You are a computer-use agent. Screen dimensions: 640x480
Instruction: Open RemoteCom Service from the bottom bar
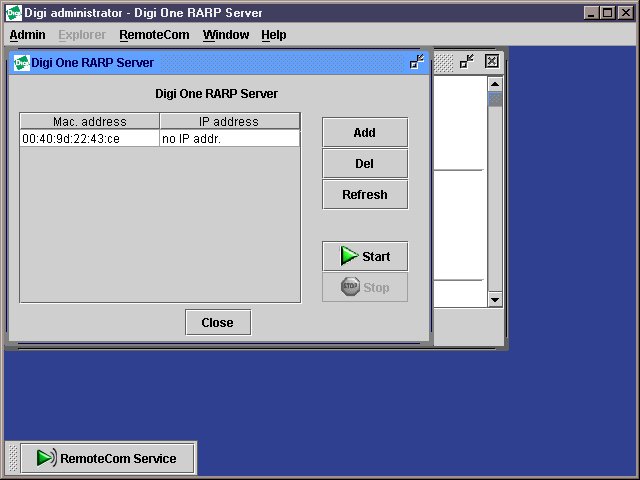click(109, 458)
